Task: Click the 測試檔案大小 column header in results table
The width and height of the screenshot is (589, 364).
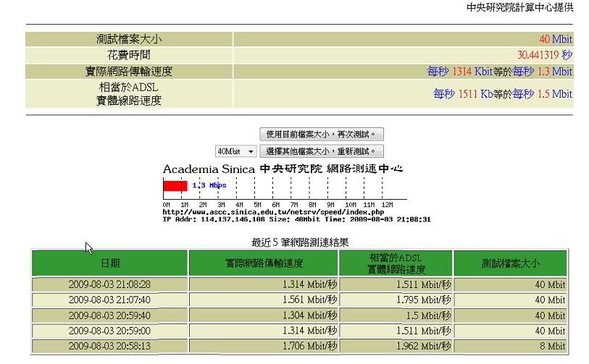Action: (x=511, y=263)
